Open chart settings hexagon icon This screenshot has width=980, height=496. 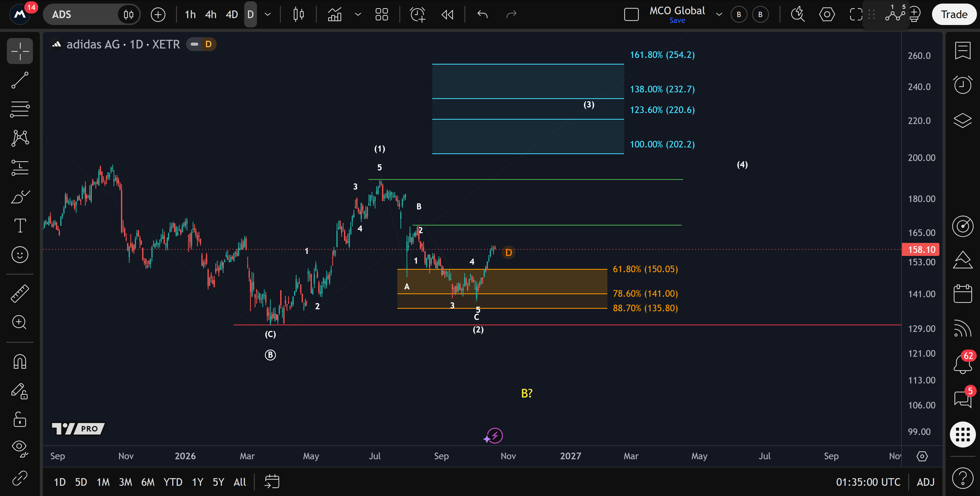tap(827, 15)
